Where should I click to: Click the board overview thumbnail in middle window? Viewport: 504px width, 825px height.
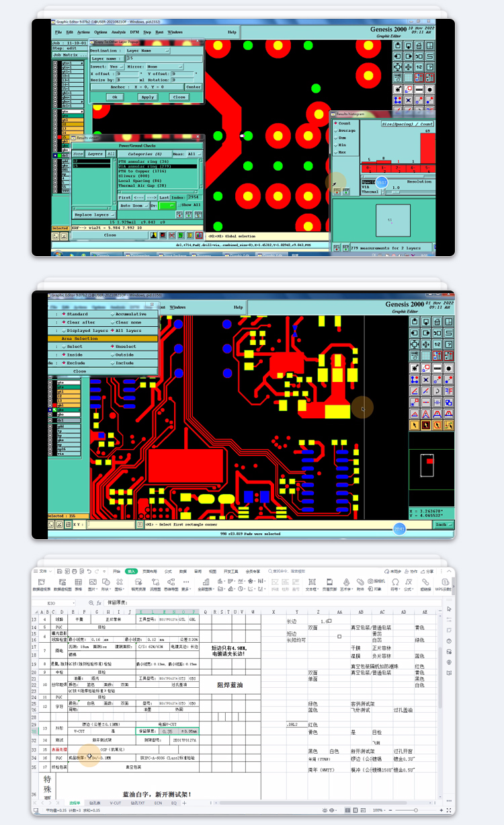431,468
